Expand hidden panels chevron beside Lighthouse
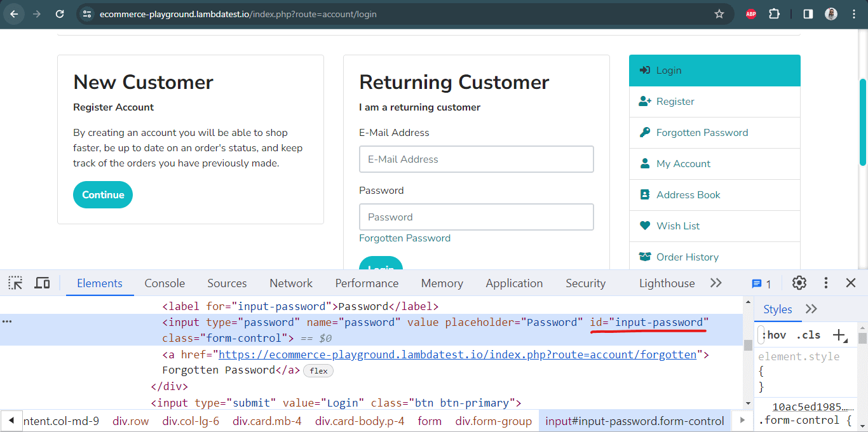Viewport: 868px width, 432px height. pos(716,283)
